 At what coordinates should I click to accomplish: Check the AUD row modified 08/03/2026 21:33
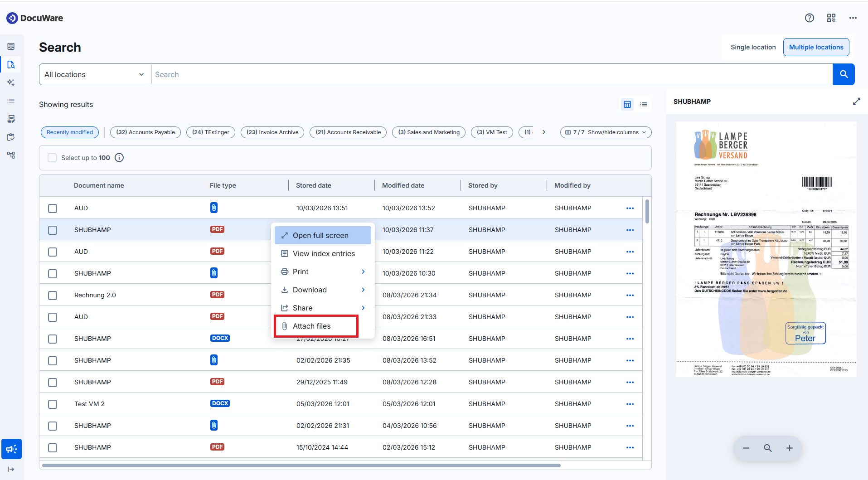53,317
